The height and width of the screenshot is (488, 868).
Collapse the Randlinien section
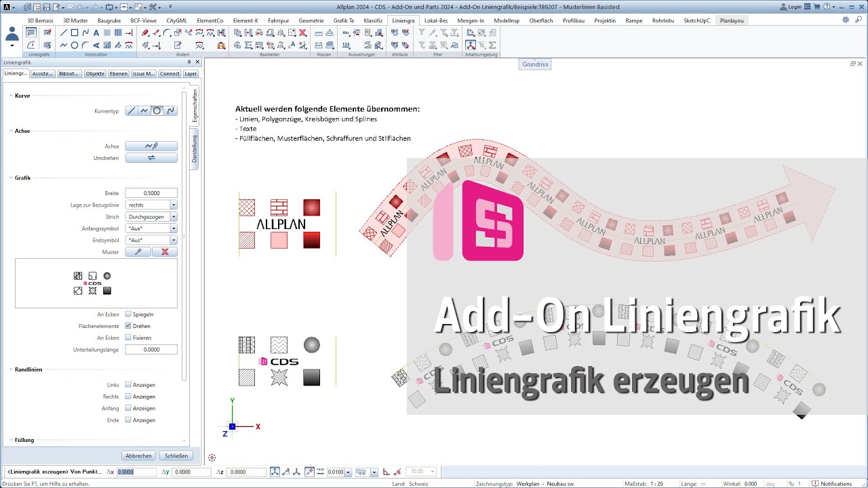click(11, 369)
